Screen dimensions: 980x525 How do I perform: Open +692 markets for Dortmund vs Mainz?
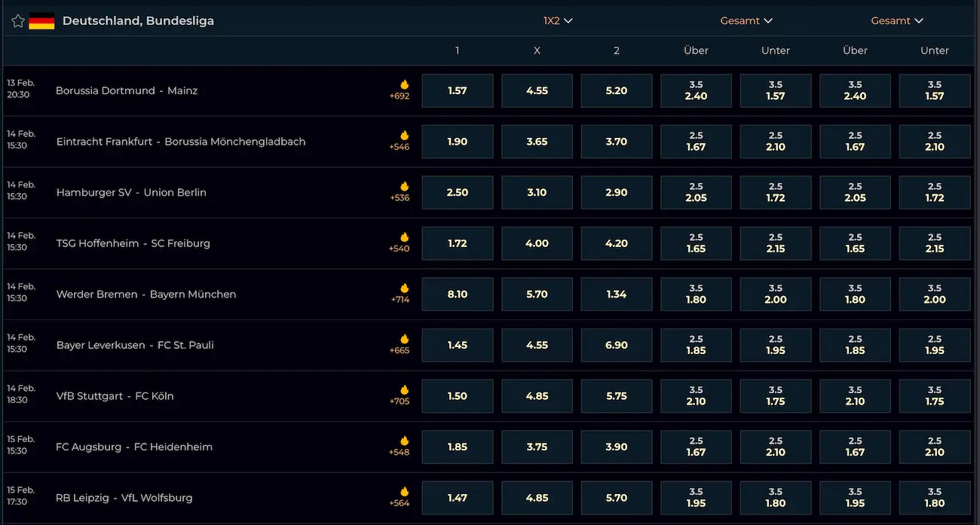click(400, 96)
